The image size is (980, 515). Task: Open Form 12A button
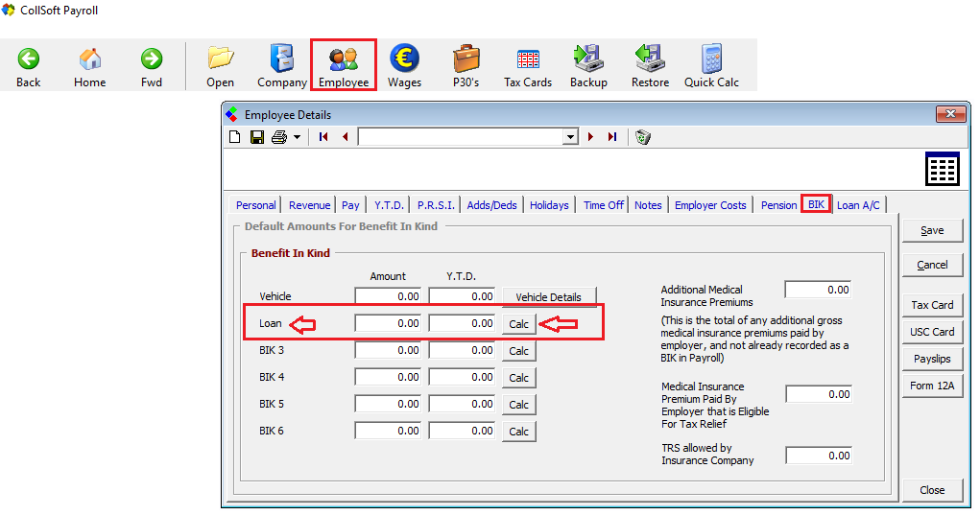point(932,386)
